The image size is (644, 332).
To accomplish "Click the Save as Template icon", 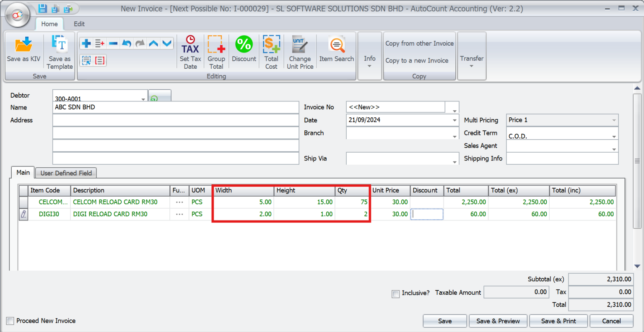I will pos(60,44).
